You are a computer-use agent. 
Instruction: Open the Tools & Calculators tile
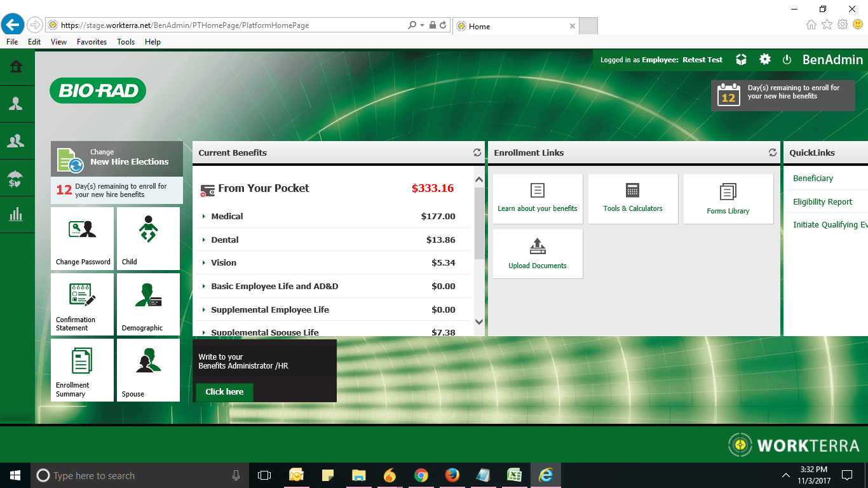[632, 198]
